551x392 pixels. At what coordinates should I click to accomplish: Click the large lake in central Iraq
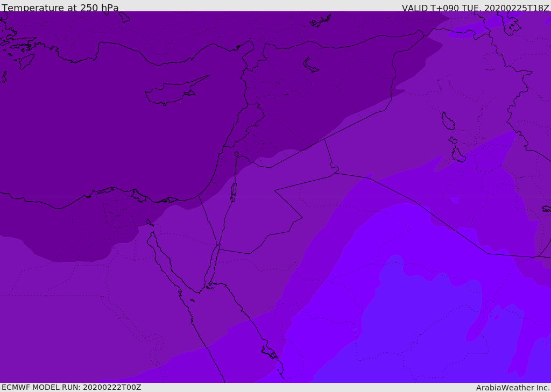pyautogui.click(x=448, y=122)
